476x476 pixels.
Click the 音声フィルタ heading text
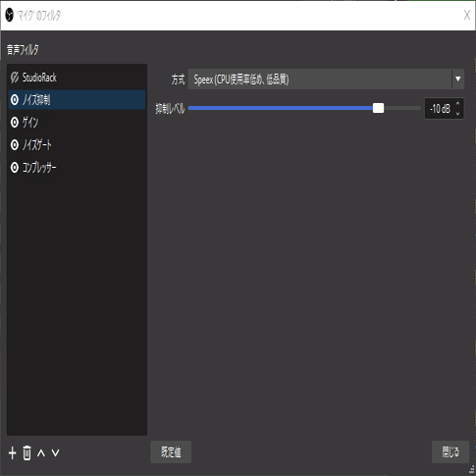pos(23,50)
